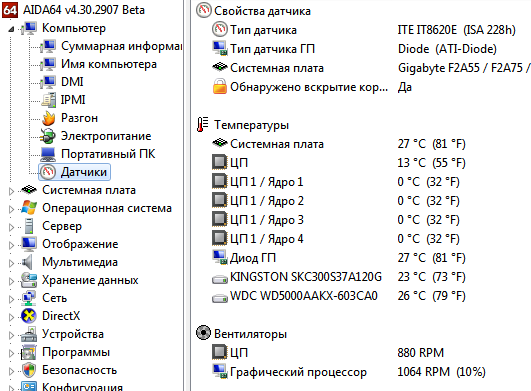
Task: Select the ЦП 1 / Ядро 3 row
Action: click(x=335, y=220)
